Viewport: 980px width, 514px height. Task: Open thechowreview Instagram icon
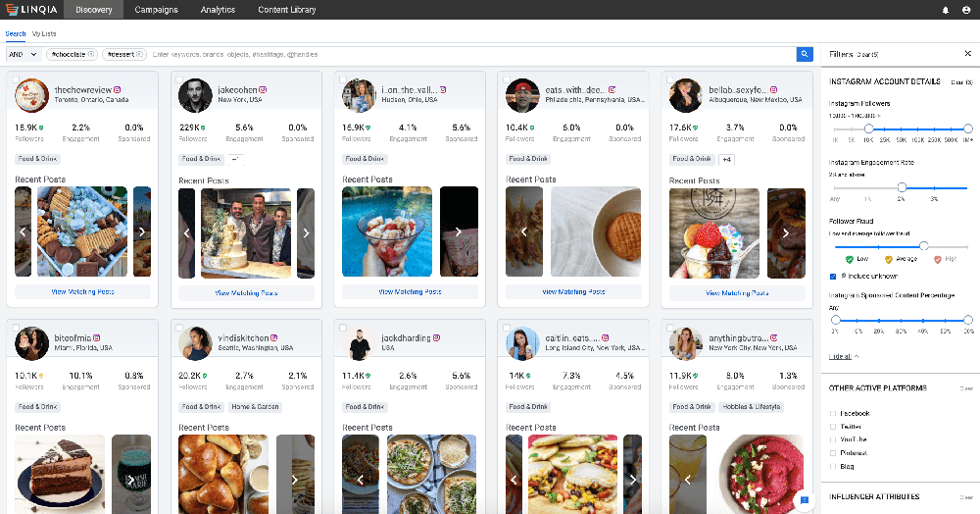click(x=117, y=90)
